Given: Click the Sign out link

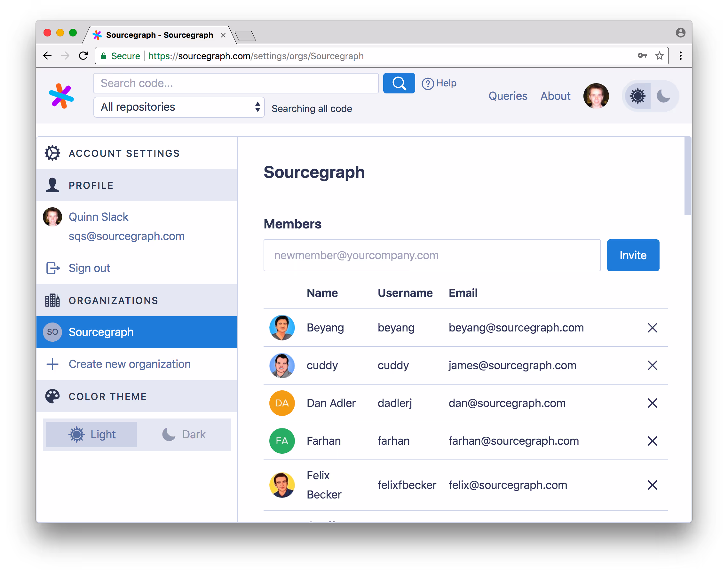Looking at the screenshot, I should 89,268.
